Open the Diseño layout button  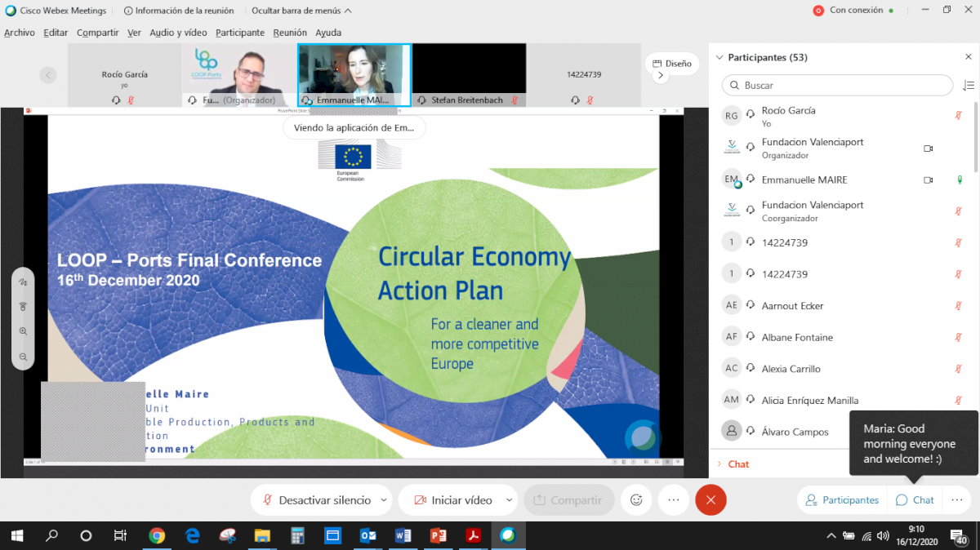(x=671, y=64)
